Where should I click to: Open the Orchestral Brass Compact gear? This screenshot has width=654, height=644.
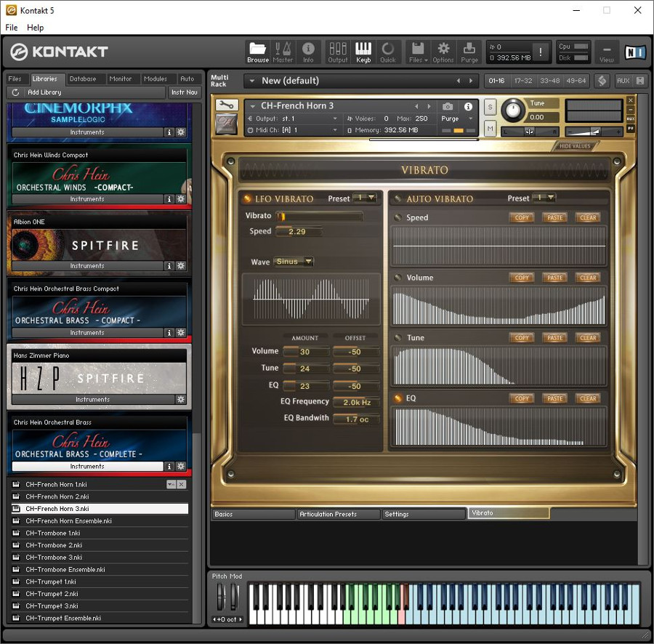pyautogui.click(x=181, y=332)
